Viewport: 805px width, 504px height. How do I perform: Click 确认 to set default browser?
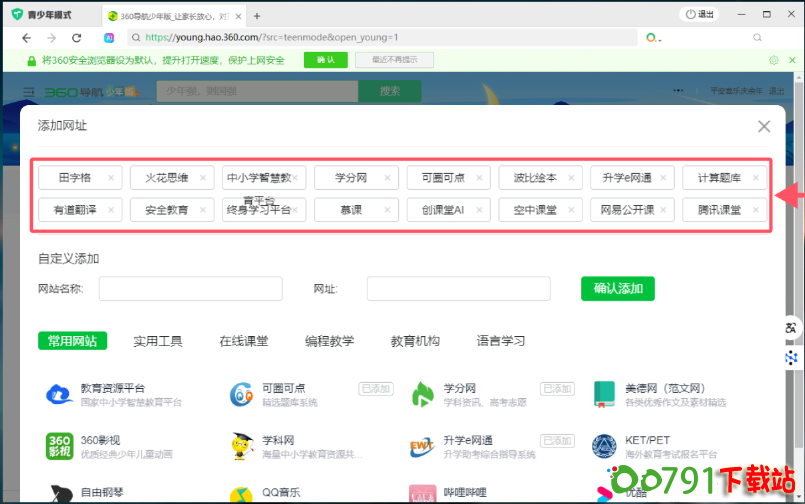pos(326,60)
